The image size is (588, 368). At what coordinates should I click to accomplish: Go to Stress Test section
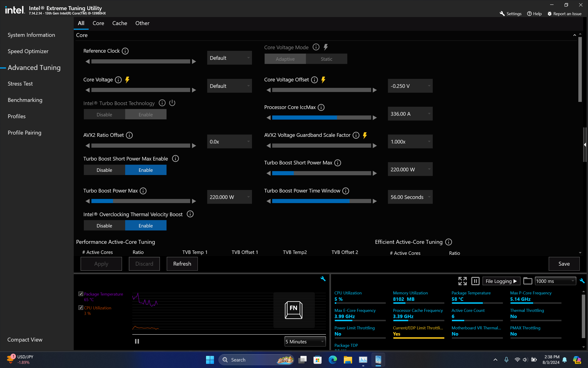coord(20,83)
